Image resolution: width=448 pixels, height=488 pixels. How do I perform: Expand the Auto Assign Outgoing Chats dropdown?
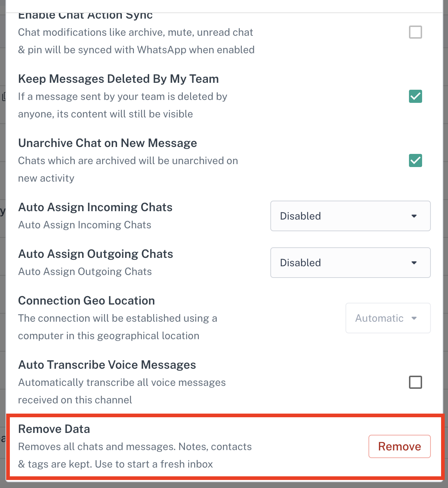[x=350, y=263]
